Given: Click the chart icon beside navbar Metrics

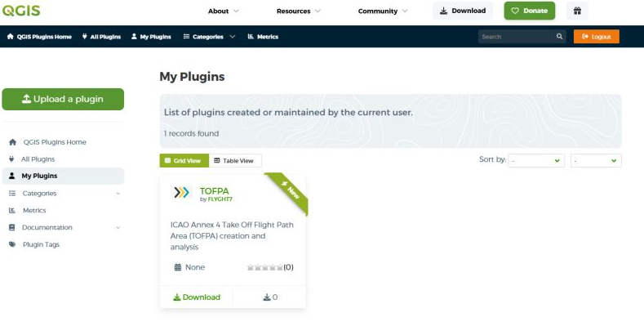Looking at the screenshot, I should click(x=251, y=37).
